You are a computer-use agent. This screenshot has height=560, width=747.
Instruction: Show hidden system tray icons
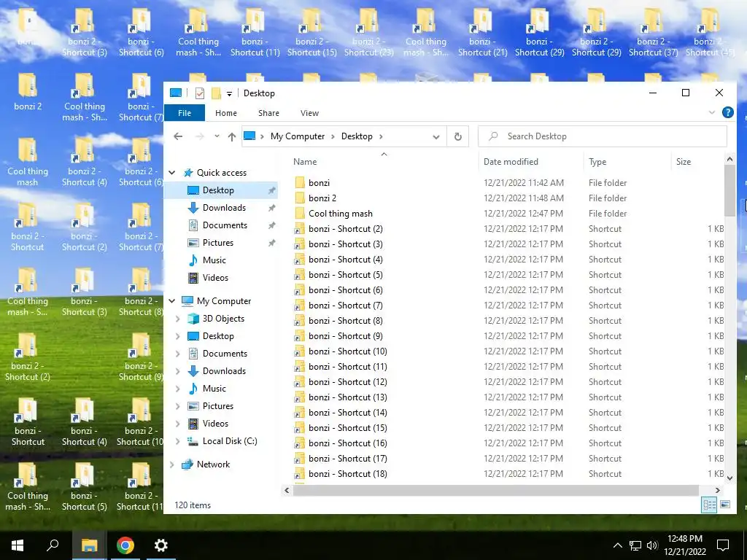pyautogui.click(x=617, y=545)
